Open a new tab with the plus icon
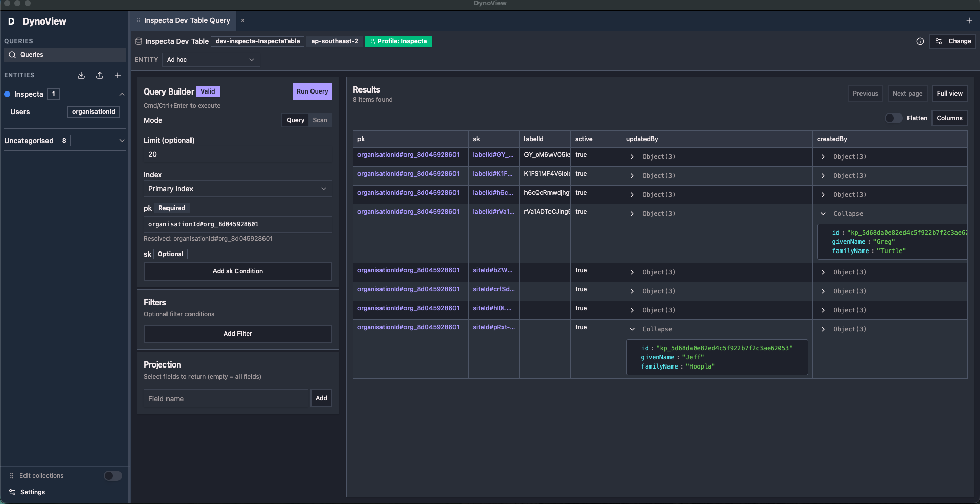Image resolution: width=980 pixels, height=504 pixels. (969, 20)
